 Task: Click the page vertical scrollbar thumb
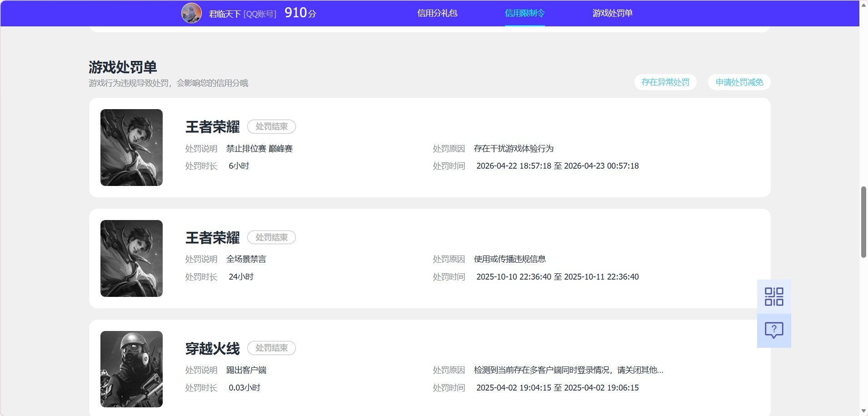[863, 222]
